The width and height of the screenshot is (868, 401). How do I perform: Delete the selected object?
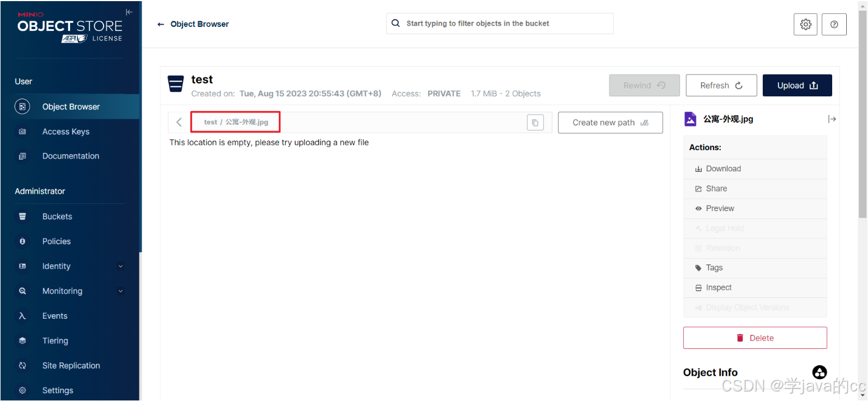coord(755,338)
